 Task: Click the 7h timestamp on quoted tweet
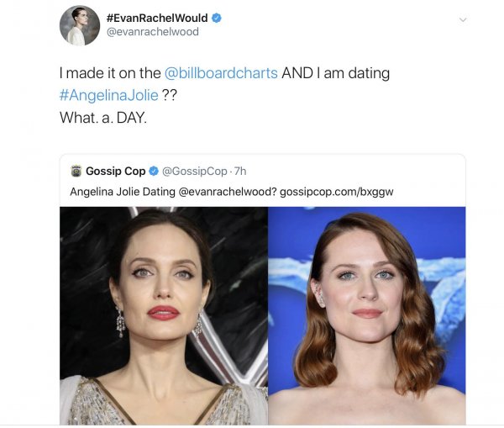(x=241, y=172)
